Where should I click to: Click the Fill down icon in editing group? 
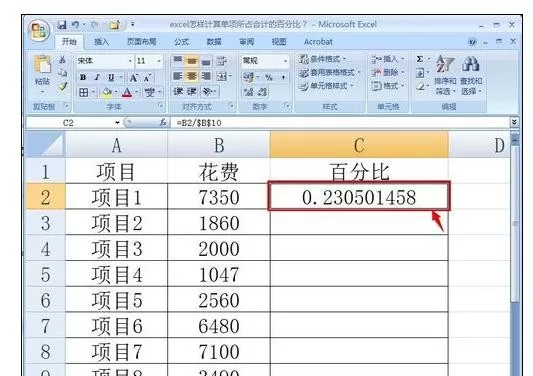[420, 73]
